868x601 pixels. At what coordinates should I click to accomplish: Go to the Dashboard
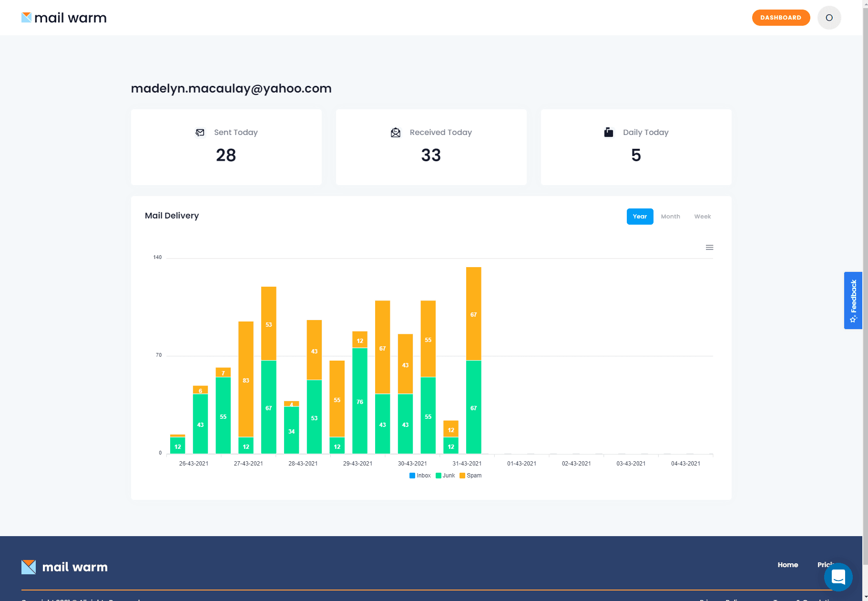tap(781, 18)
